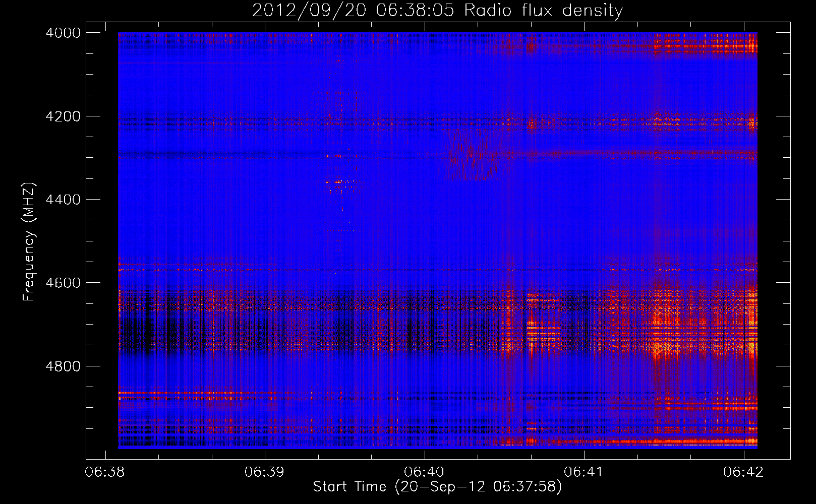Click the '4200' frequency axis label
The width and height of the screenshot is (816, 504).
point(63,116)
